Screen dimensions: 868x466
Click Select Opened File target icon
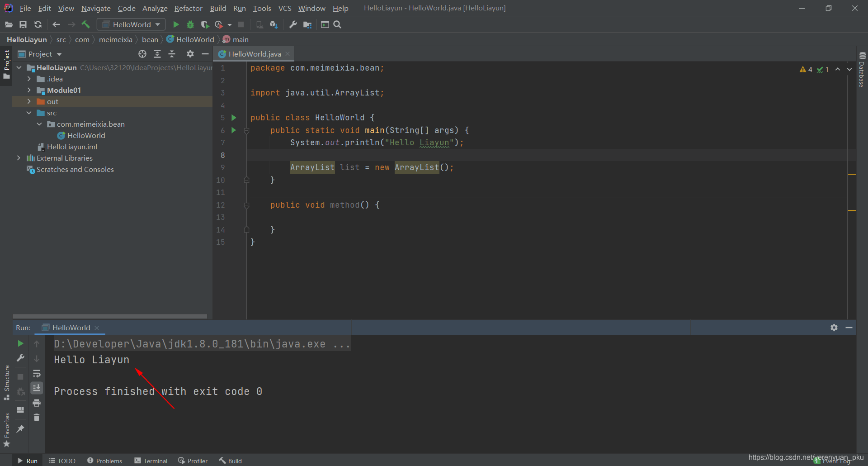click(142, 54)
